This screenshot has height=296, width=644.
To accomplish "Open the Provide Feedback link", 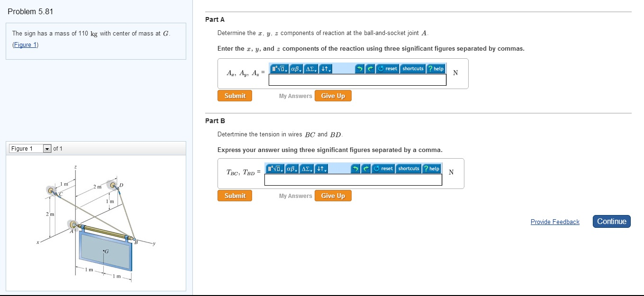I will tap(555, 222).
